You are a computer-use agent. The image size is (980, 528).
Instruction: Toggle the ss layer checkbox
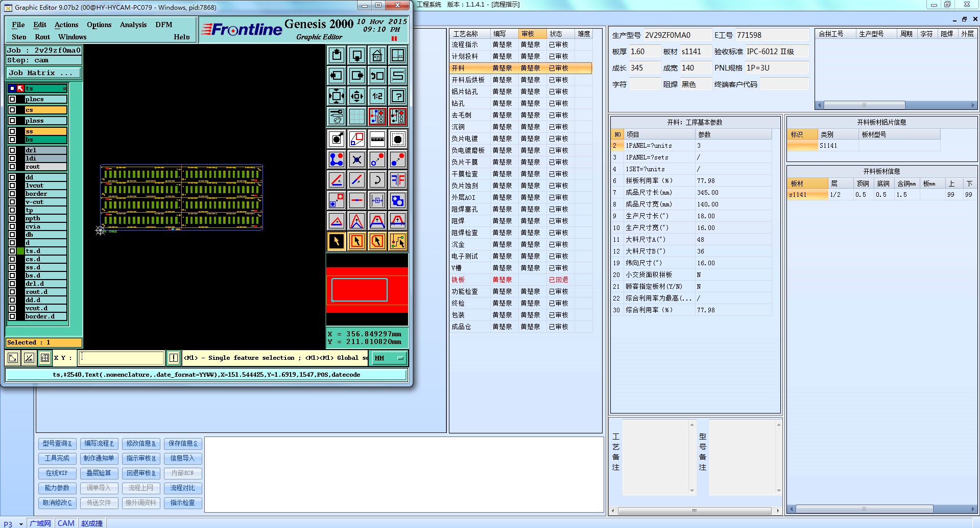click(13, 131)
